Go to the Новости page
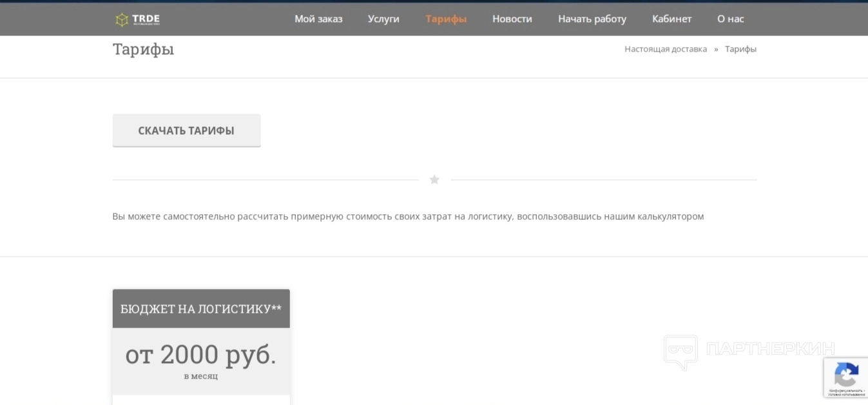The image size is (868, 405). [512, 19]
